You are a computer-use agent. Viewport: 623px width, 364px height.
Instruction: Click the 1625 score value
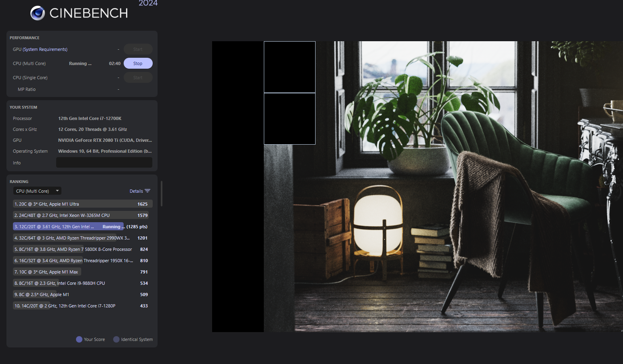tap(143, 204)
